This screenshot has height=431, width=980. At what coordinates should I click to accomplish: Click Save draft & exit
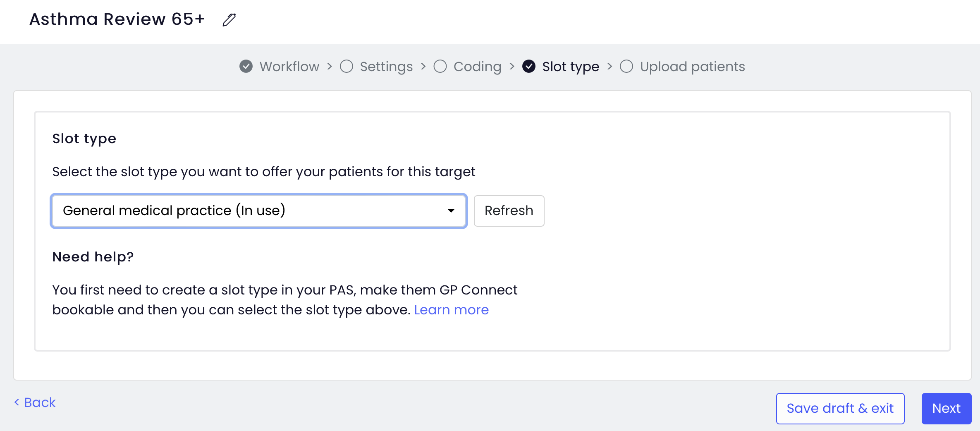pos(840,408)
